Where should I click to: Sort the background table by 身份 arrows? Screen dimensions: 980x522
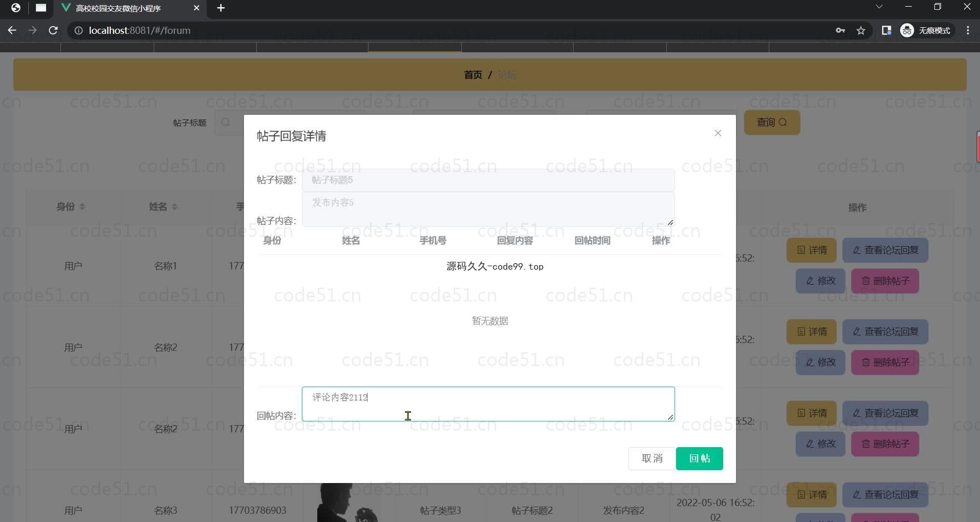[x=83, y=207]
